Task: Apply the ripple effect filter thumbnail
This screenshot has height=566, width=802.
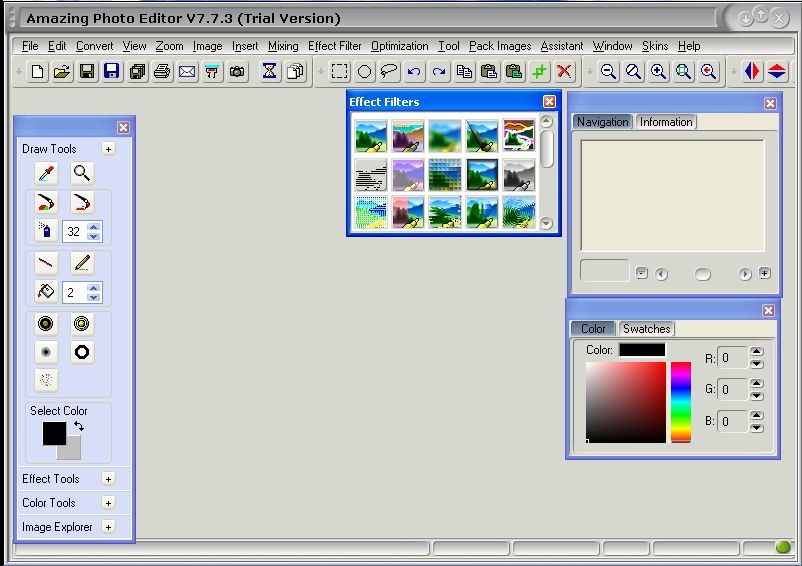Action: tap(519, 212)
